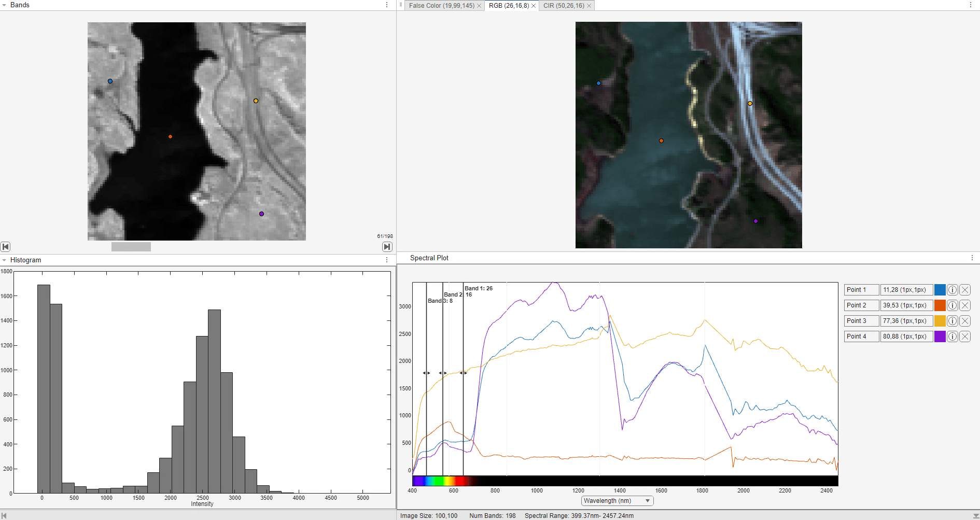Image resolution: width=980 pixels, height=520 pixels.
Task: Open the Bands panel options menu
Action: tap(386, 5)
